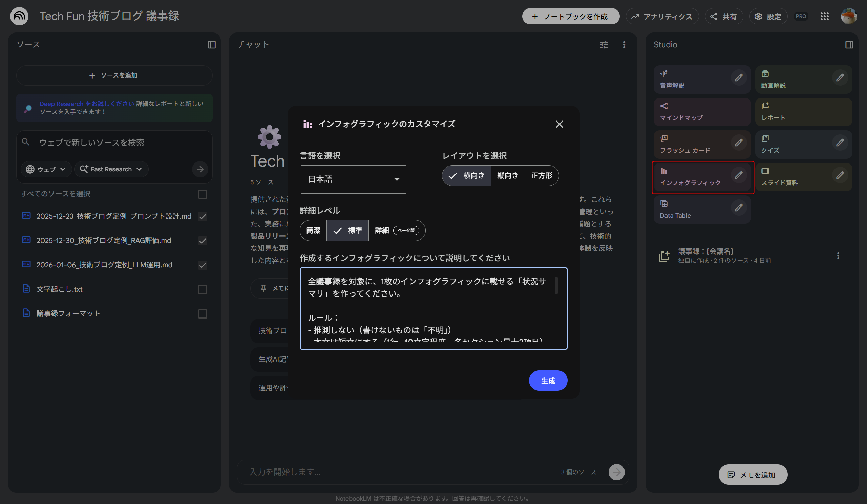Choose the 簡潔 detail level
The image size is (867, 504).
point(313,231)
